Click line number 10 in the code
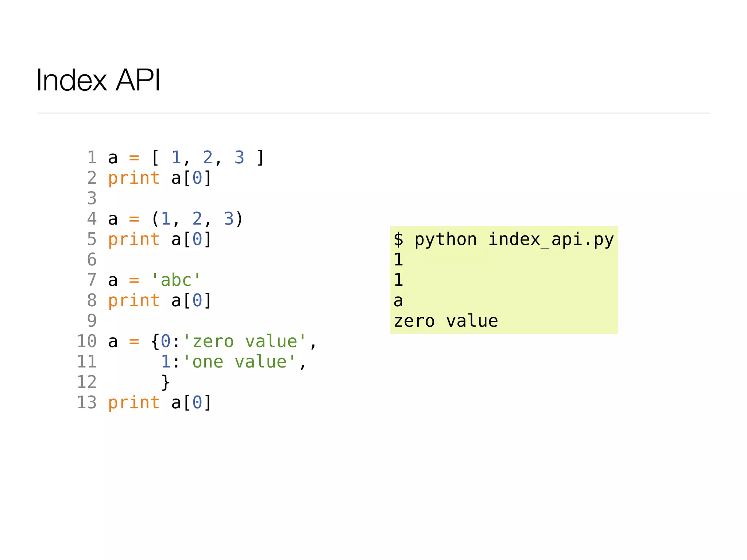Image resolution: width=747 pixels, height=560 pixels. [x=87, y=342]
